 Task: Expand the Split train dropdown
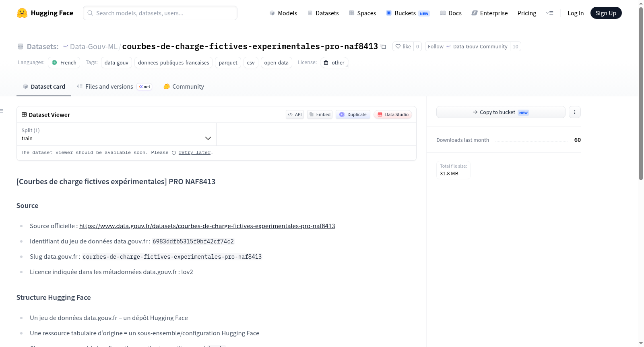pyautogui.click(x=116, y=134)
